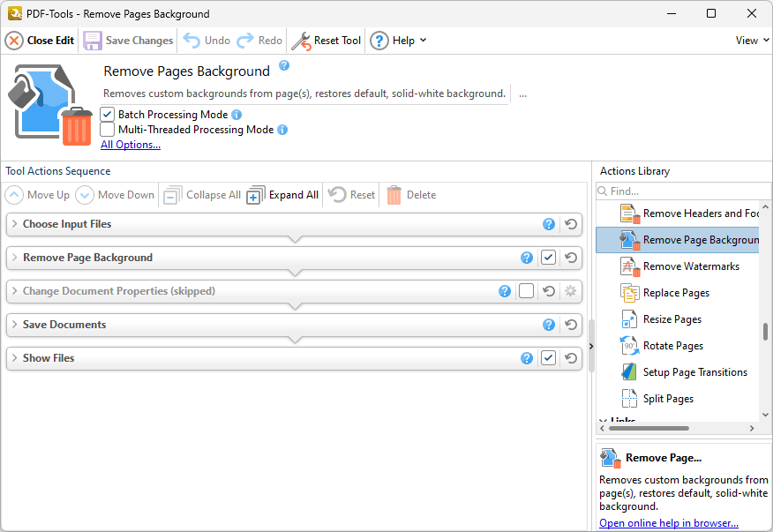Expand Change Document Properties (skipped) step
This screenshot has height=532, width=773.
15,291
